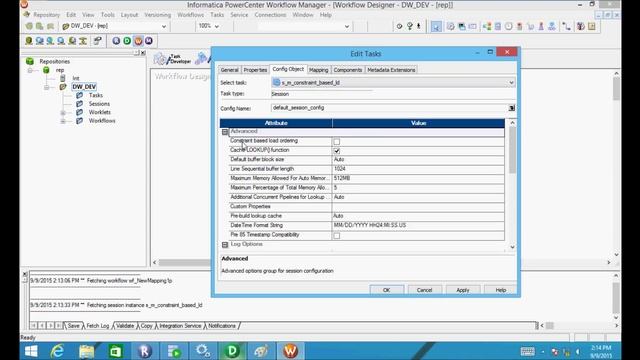This screenshot has height=360, width=640.
Task: Open the Select task dropdown
Action: (x=511, y=83)
